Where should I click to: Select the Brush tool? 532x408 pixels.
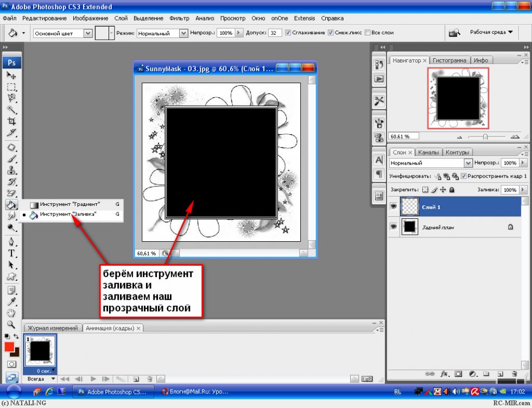click(11, 159)
